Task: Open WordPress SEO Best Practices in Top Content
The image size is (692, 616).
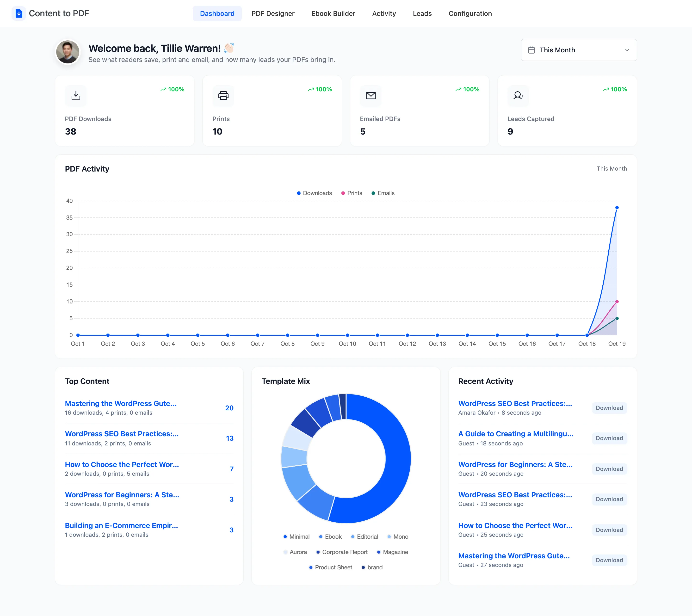Action: coord(122,434)
